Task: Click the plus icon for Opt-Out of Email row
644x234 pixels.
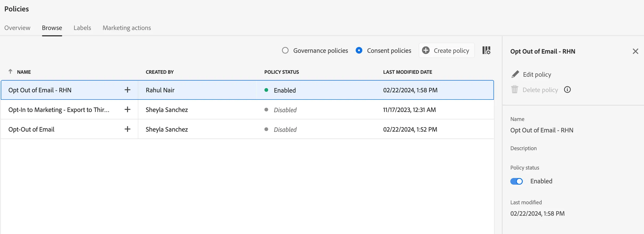Action: (x=128, y=129)
